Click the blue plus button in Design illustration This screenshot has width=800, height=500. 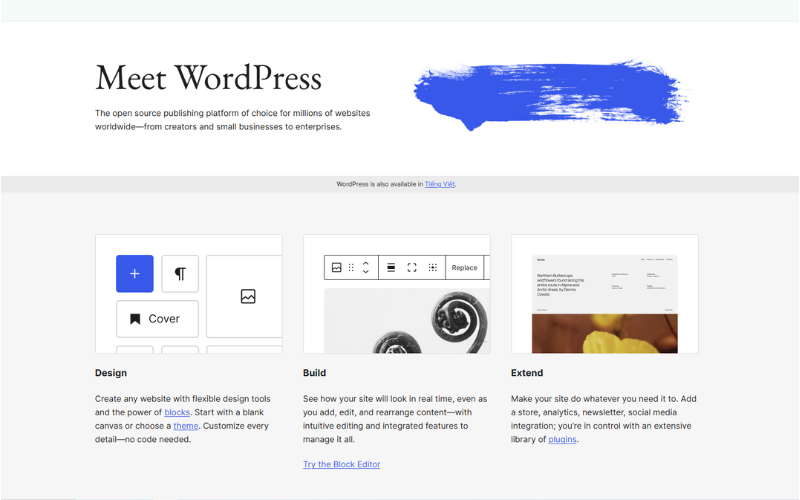pos(135,273)
